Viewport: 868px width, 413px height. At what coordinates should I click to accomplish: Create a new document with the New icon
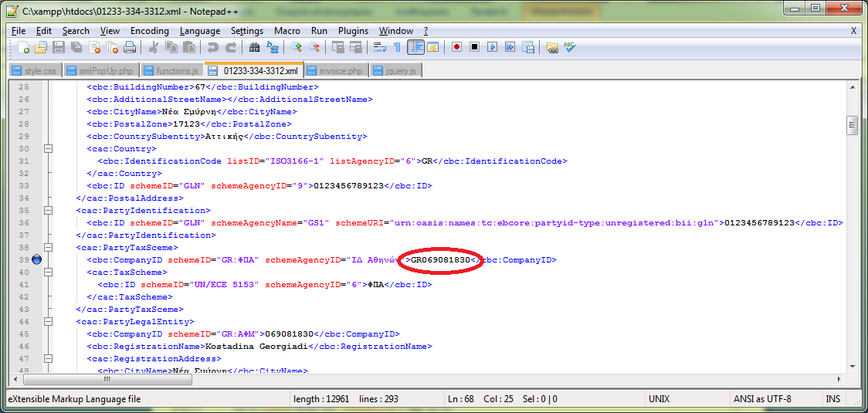(23, 48)
